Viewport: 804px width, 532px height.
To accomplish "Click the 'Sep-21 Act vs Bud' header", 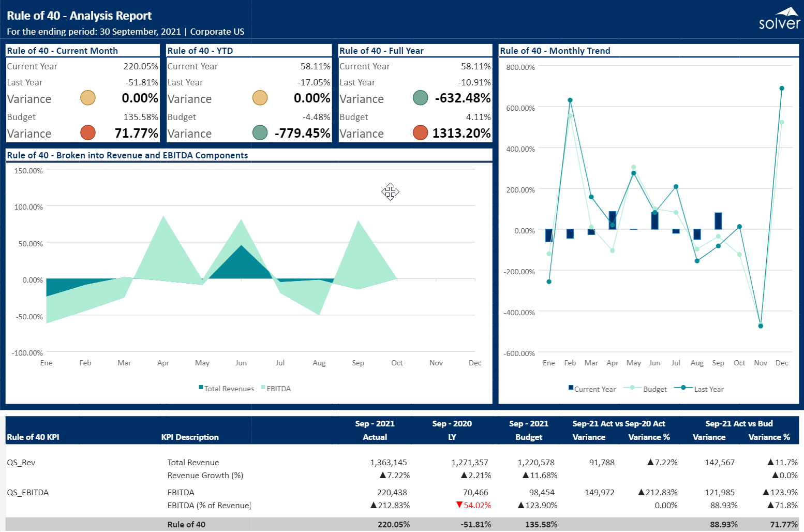I will (x=739, y=424).
